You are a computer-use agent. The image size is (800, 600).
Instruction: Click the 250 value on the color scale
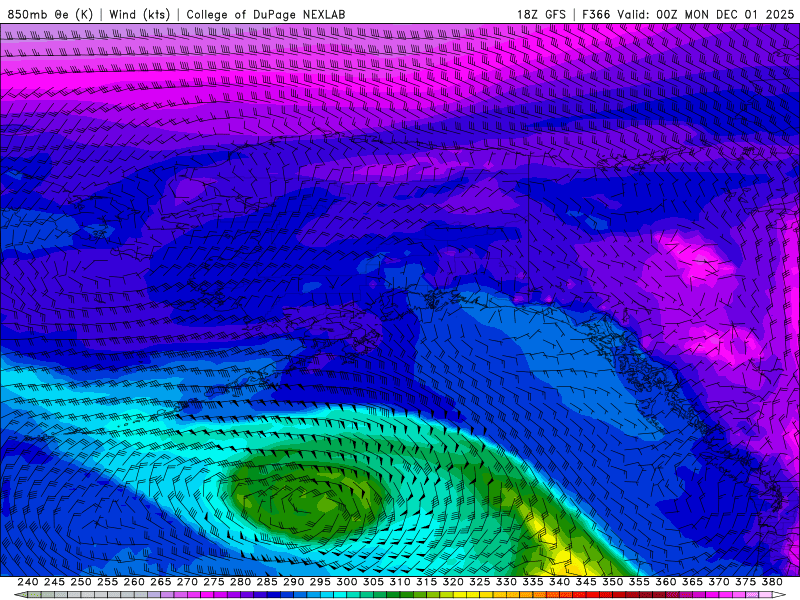coord(81,582)
